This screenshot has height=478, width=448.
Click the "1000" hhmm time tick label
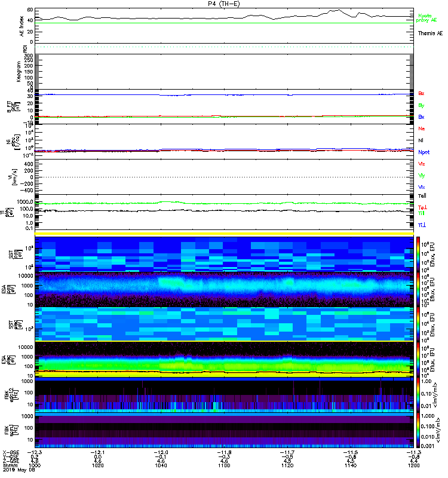(x=35, y=465)
